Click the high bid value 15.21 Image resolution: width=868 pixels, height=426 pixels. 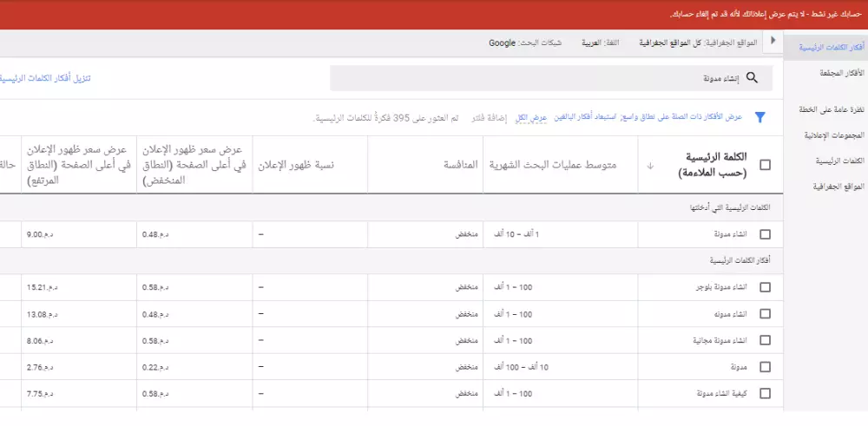coord(42,287)
